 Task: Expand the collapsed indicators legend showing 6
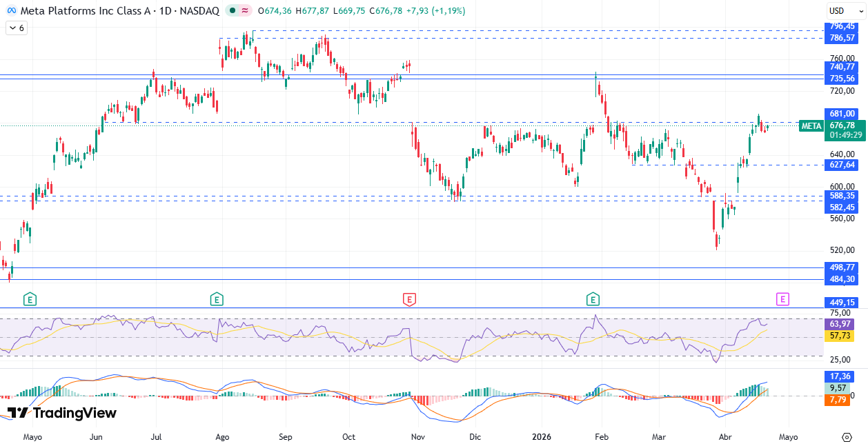tap(16, 28)
